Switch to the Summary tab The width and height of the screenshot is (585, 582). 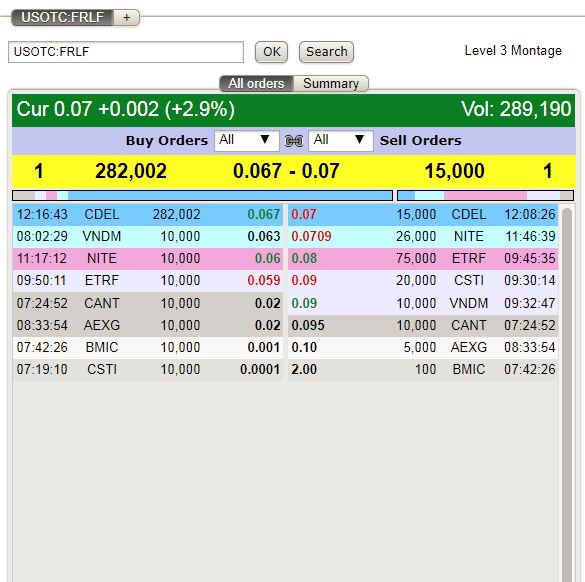point(331,84)
